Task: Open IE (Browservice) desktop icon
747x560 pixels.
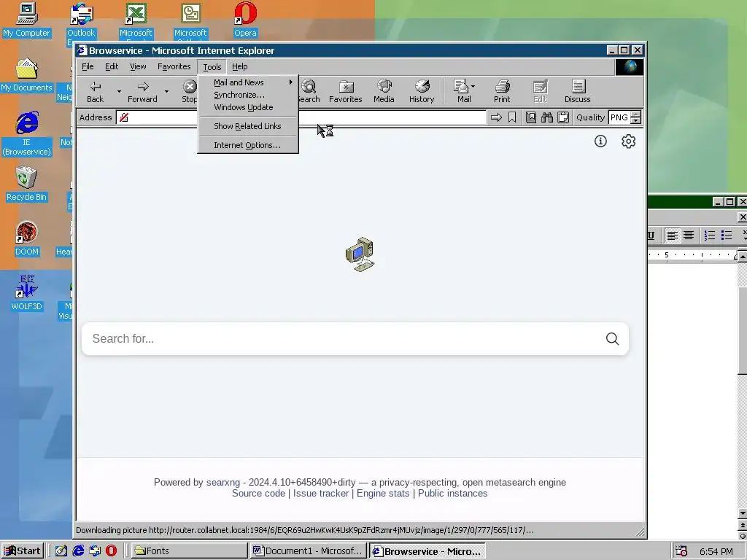Action: tap(27, 133)
